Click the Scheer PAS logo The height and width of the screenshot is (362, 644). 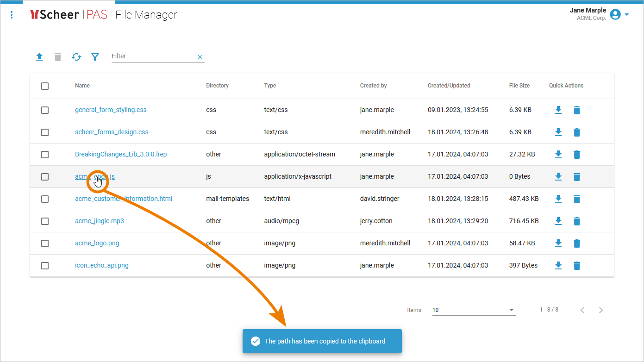(69, 15)
